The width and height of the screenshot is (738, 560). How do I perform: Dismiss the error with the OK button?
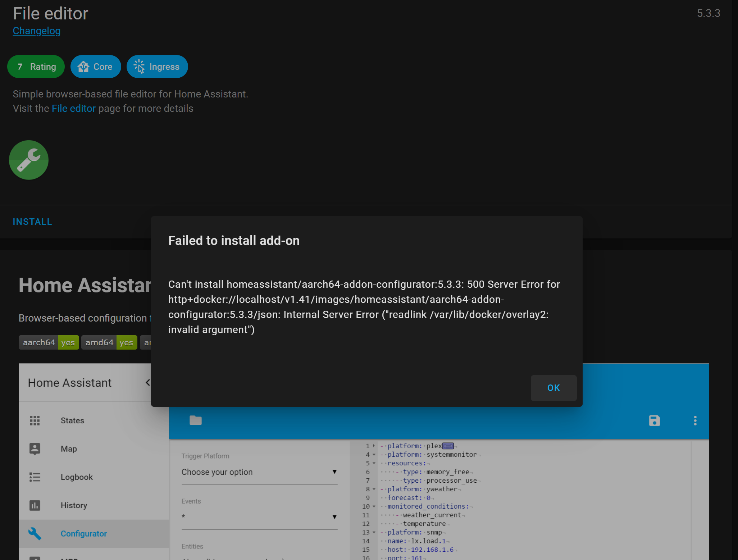[x=553, y=388]
